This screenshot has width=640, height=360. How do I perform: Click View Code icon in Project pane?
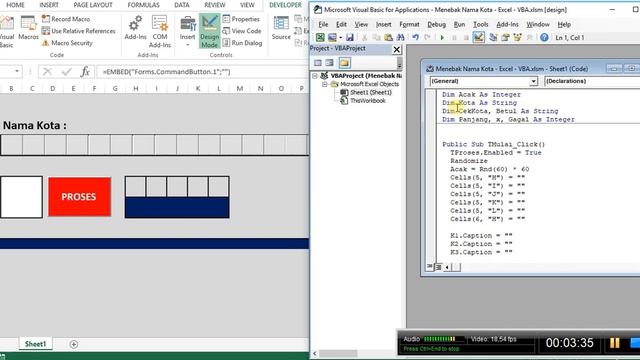pos(318,63)
